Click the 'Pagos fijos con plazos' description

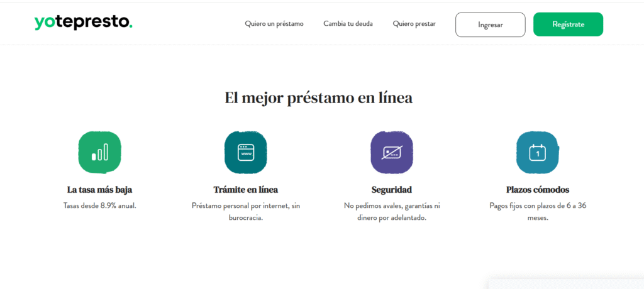click(538, 212)
